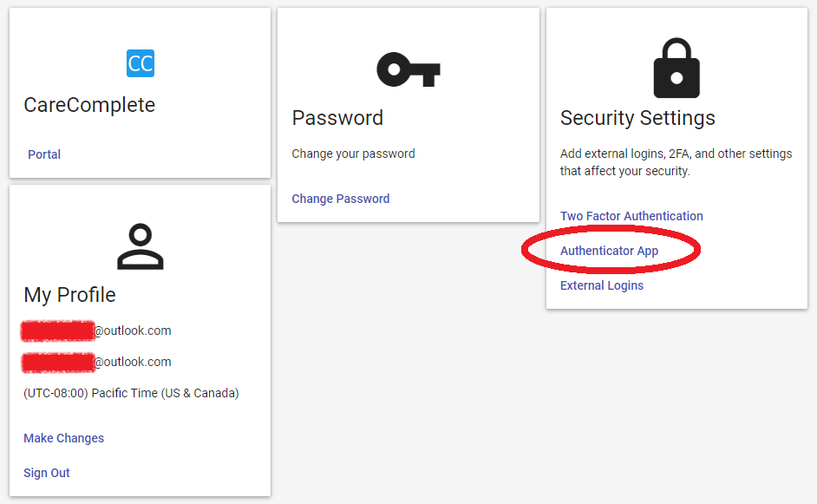Click the person icon on My Profile card
The width and height of the screenshot is (817, 504).
tap(140, 245)
